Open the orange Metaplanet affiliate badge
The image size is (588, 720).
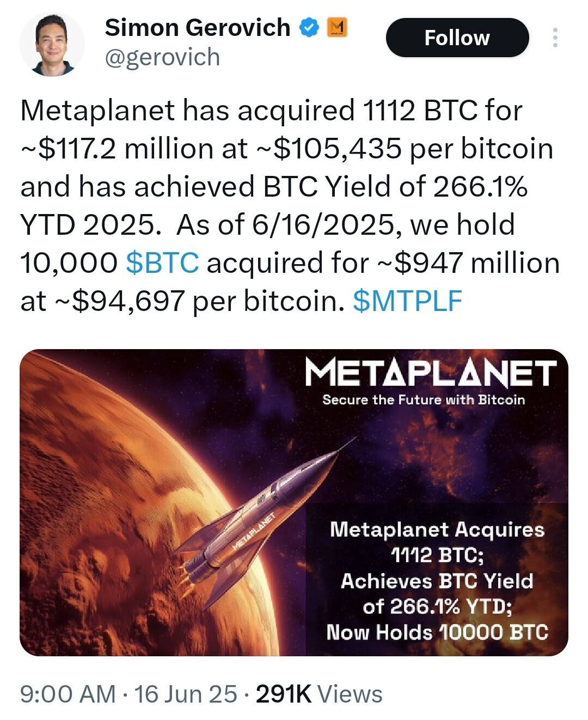pyautogui.click(x=337, y=27)
